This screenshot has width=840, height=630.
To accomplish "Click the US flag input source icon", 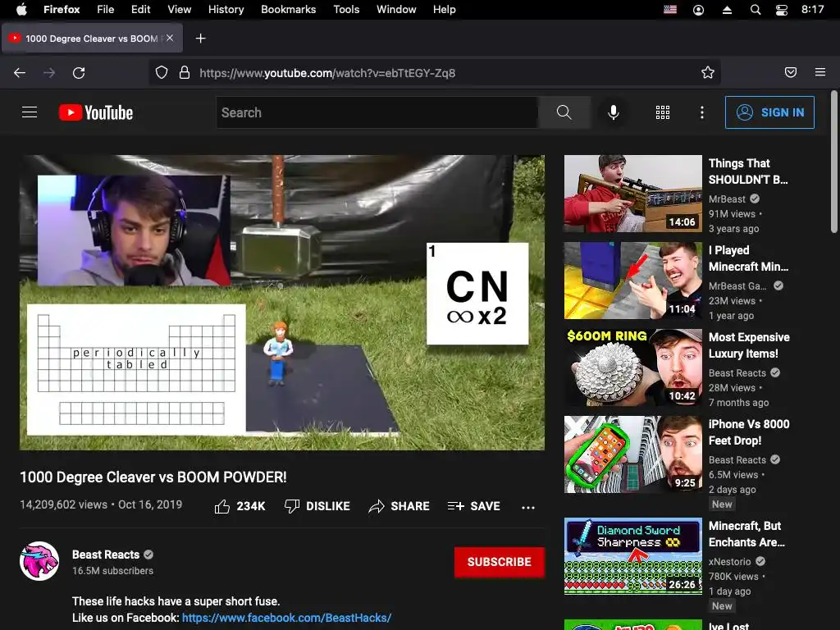I will (x=670, y=10).
